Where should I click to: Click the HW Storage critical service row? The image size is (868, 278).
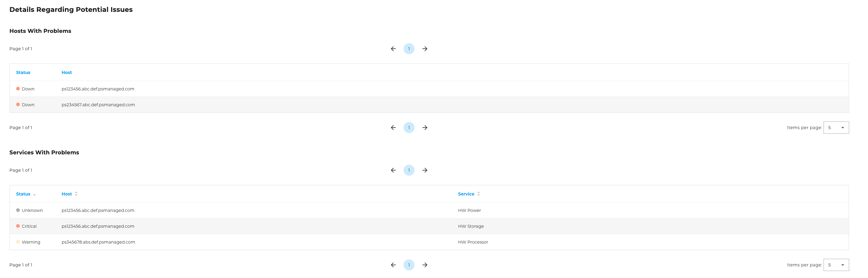(471, 227)
